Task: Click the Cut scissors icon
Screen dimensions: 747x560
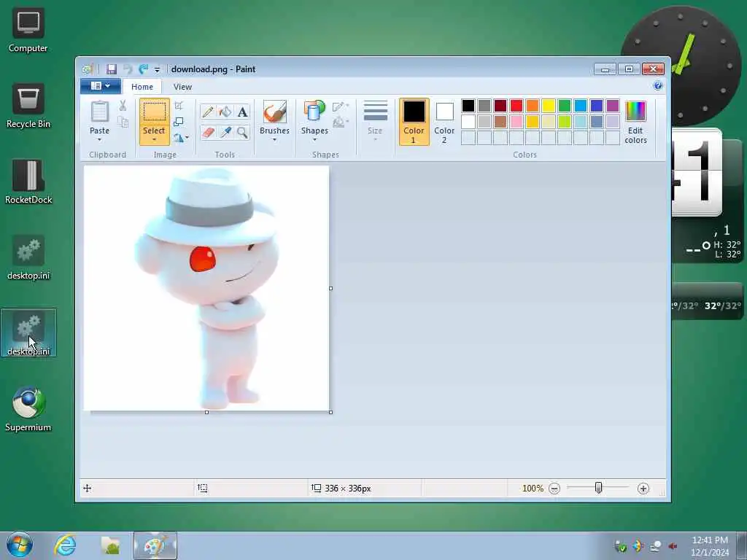Action: coord(123,106)
